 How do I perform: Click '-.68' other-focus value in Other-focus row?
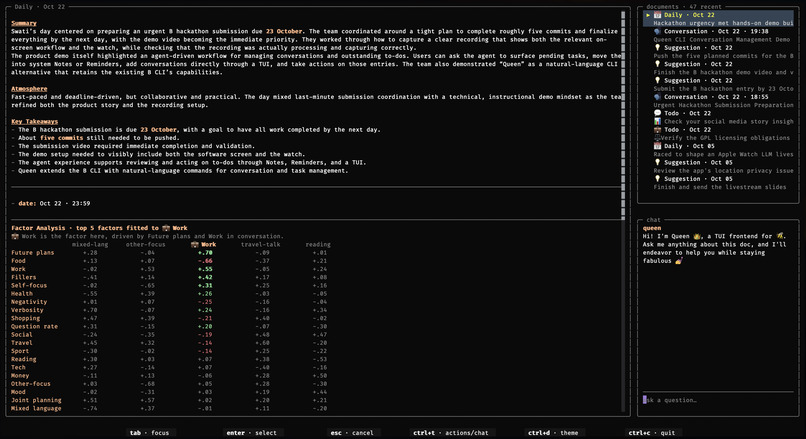tap(148, 384)
